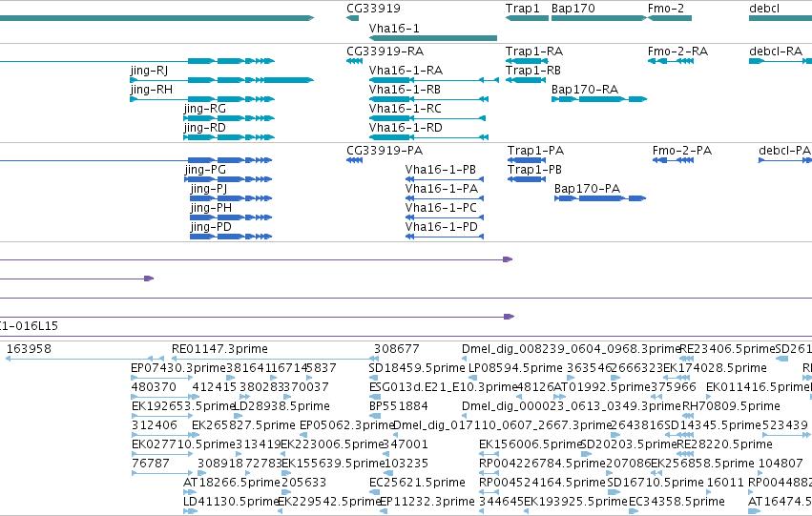Click the Fmo-2-PA protein label
812x516 pixels.
pyautogui.click(x=682, y=151)
